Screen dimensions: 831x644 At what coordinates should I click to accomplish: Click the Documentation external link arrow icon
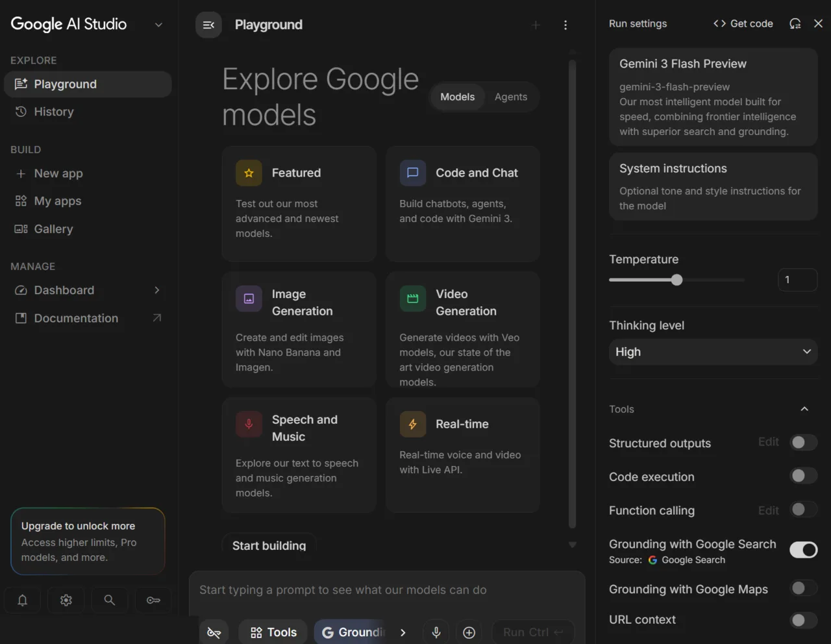(156, 317)
